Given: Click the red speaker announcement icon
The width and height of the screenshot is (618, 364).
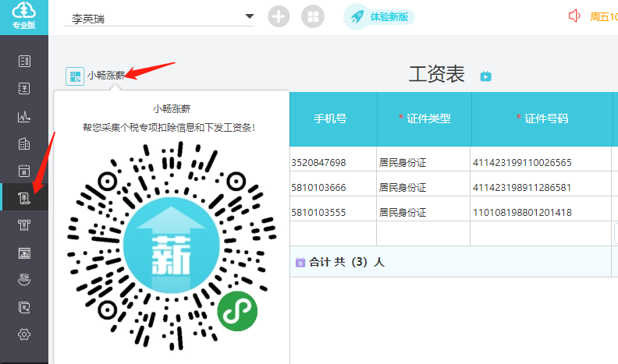Looking at the screenshot, I should click(574, 16).
